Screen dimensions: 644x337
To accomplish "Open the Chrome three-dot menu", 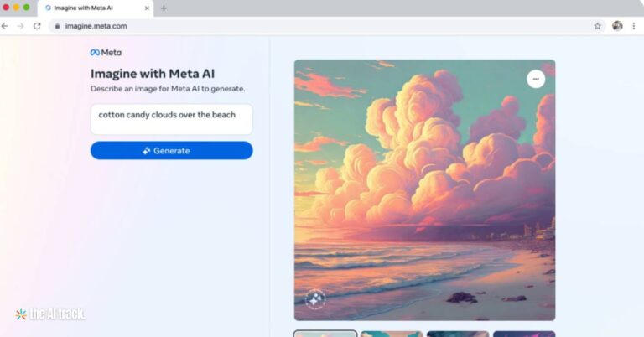I will [634, 26].
